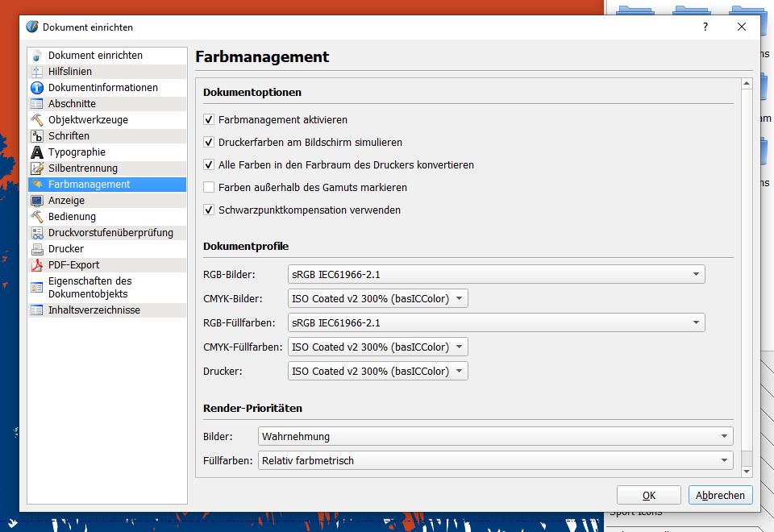The width and height of the screenshot is (774, 532).
Task: Open the RGB-Bilder profile dropdown
Action: point(496,274)
